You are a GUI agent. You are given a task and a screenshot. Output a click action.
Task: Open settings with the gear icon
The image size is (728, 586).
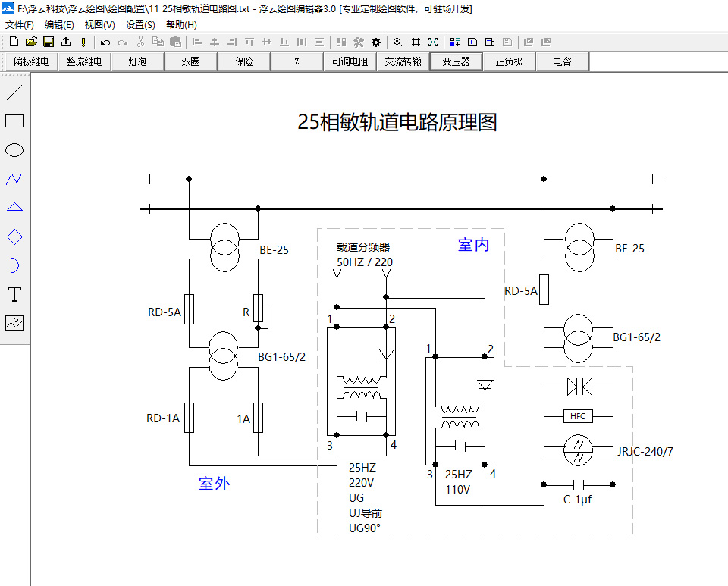[376, 42]
